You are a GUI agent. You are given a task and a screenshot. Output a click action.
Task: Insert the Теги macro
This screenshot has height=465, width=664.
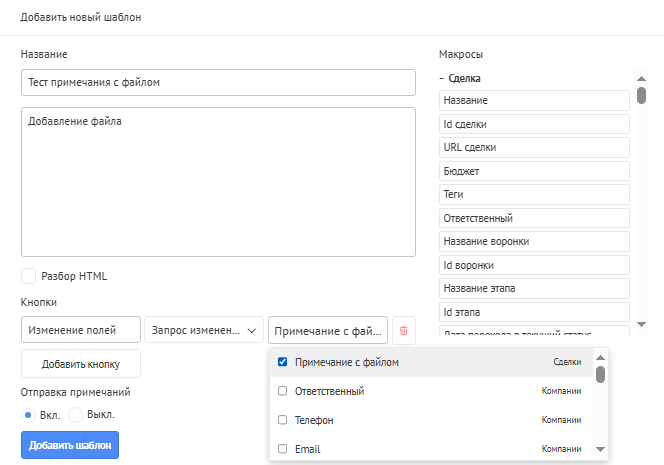tap(534, 194)
